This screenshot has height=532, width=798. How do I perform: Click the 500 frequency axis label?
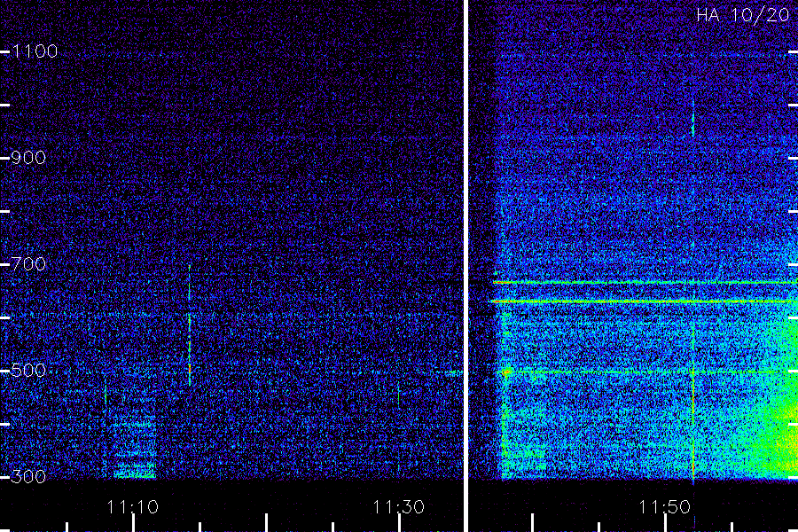[x=28, y=371]
